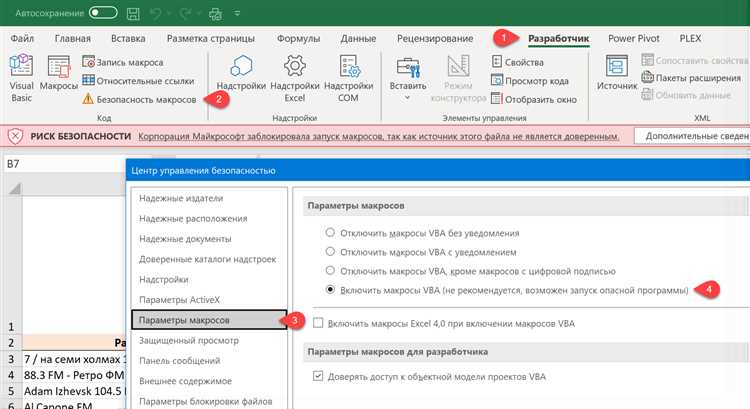Open Панель сообщений

[x=180, y=361]
